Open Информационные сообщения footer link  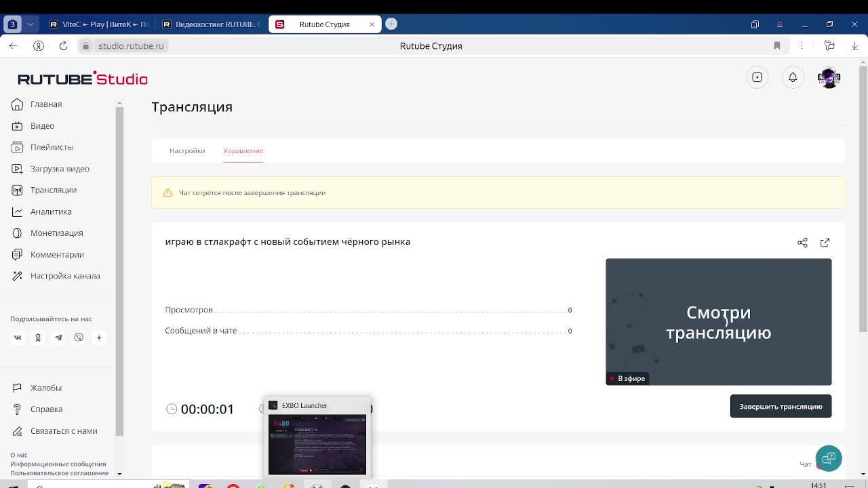[x=58, y=464]
